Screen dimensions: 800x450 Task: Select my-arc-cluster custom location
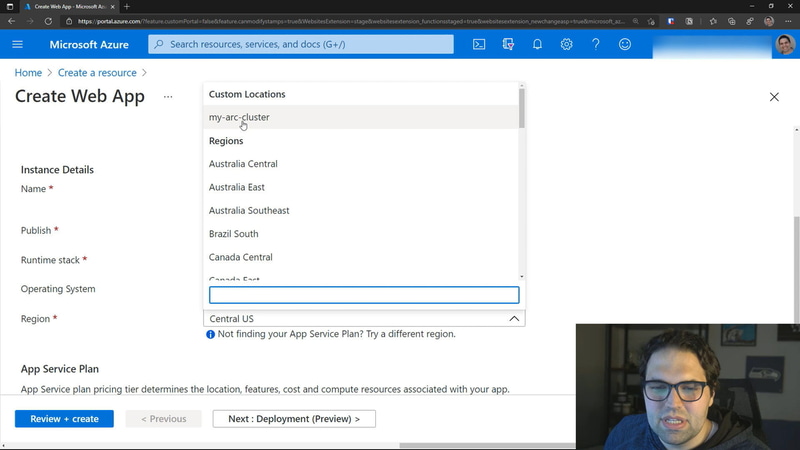coord(361,117)
